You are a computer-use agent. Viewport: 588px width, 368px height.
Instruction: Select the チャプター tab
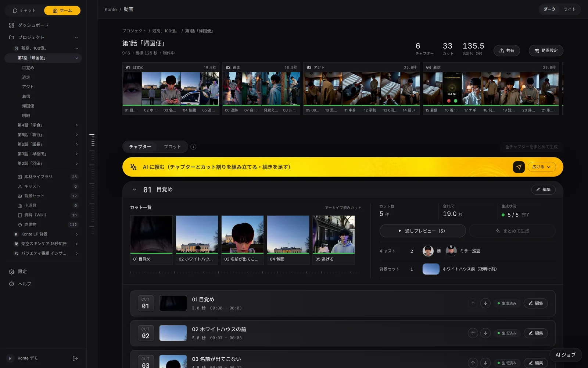140,147
